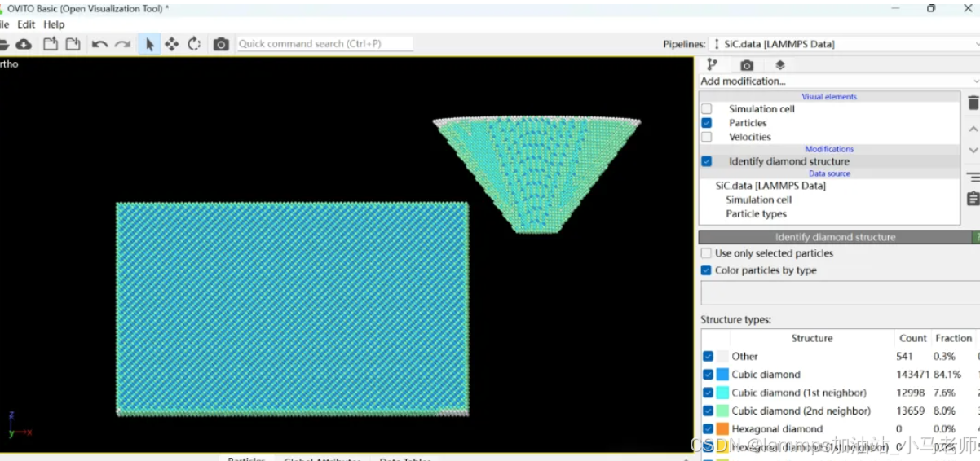Image resolution: width=980 pixels, height=461 pixels.
Task: Click the export file toolbar icon
Action: [x=51, y=44]
